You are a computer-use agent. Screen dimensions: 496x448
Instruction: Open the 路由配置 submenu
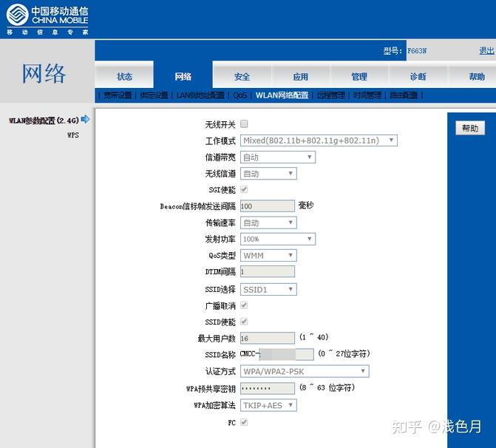[x=404, y=95]
